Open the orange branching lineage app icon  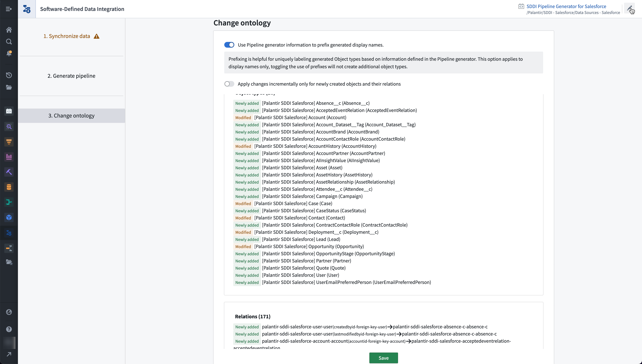click(x=9, y=248)
